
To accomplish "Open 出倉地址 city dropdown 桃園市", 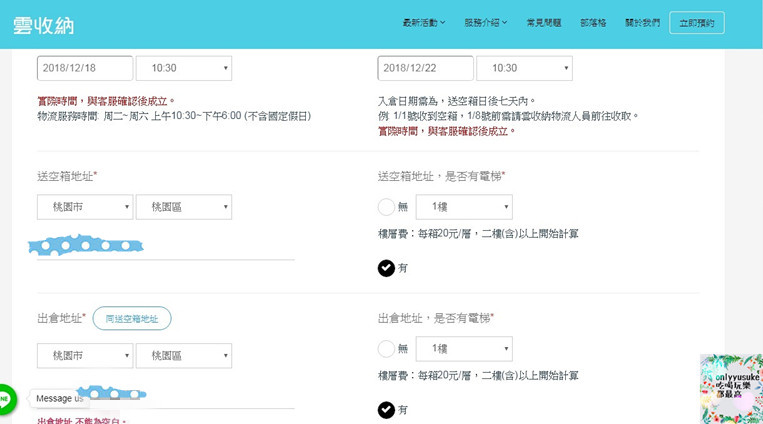I will tap(85, 356).
